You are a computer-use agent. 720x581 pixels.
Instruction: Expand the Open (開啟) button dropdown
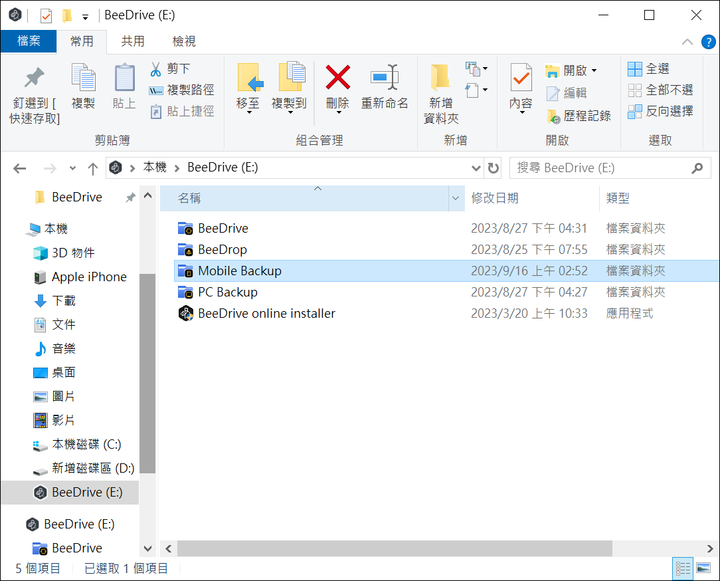click(594, 70)
